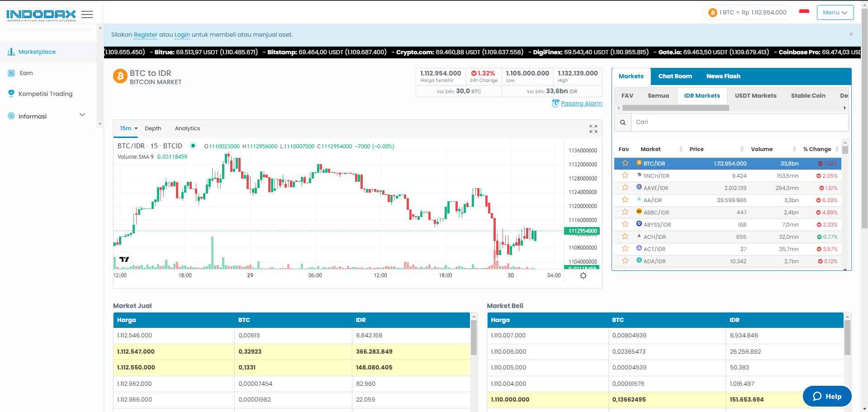The width and height of the screenshot is (868, 412).
Task: Click the TradingView logo on chart
Action: pos(124,259)
